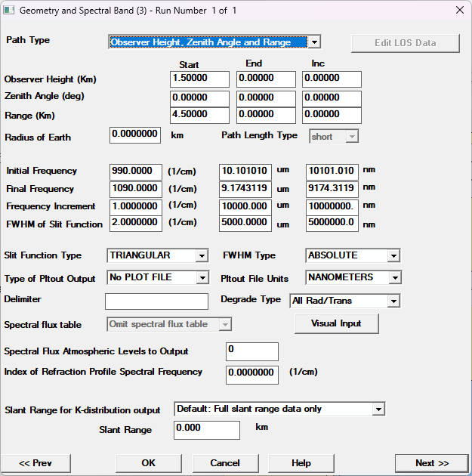This screenshot has width=472, height=476.
Task: Click FWHM of Slit Function nm field
Action: click(332, 224)
